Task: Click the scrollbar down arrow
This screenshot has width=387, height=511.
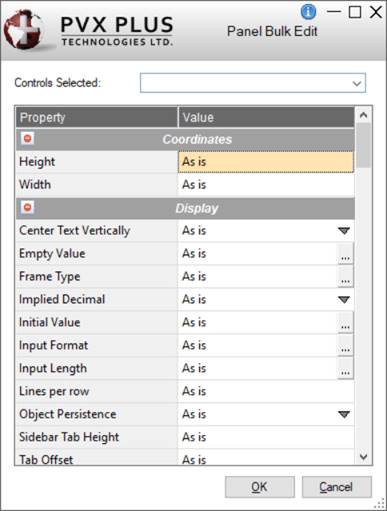Action: tap(363, 457)
